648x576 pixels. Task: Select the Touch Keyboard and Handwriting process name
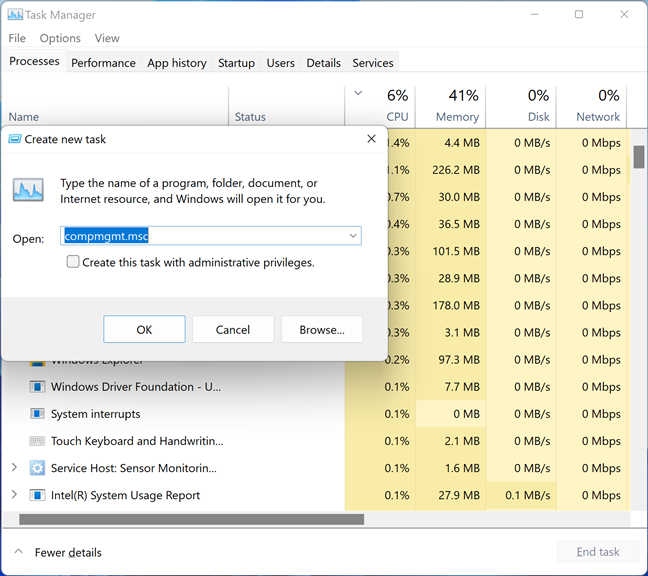pos(137,441)
